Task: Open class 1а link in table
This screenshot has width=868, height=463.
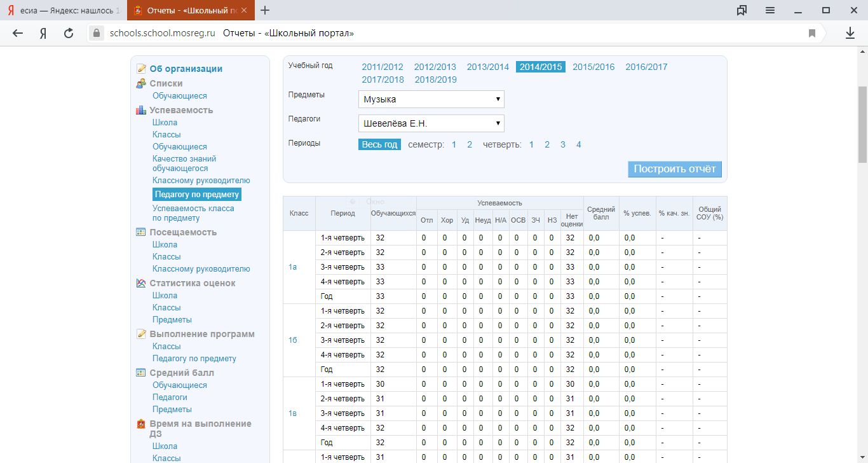Action: point(293,267)
